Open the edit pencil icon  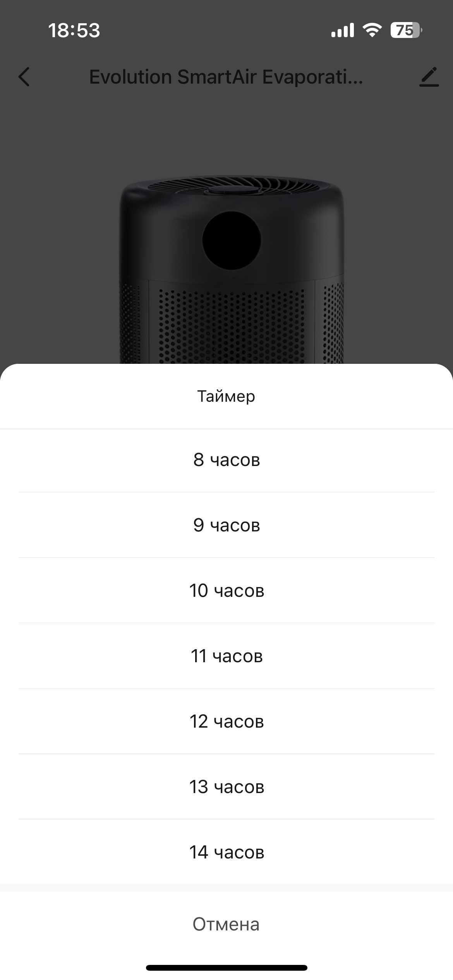point(429,77)
